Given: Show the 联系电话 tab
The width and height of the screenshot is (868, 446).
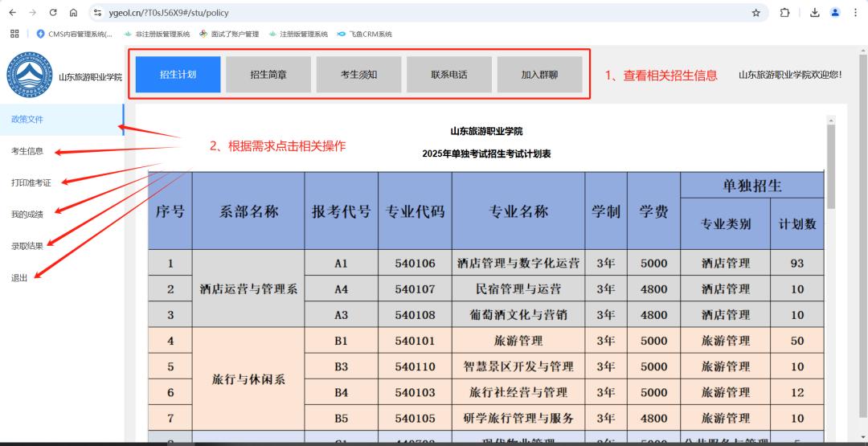Looking at the screenshot, I should tap(449, 75).
